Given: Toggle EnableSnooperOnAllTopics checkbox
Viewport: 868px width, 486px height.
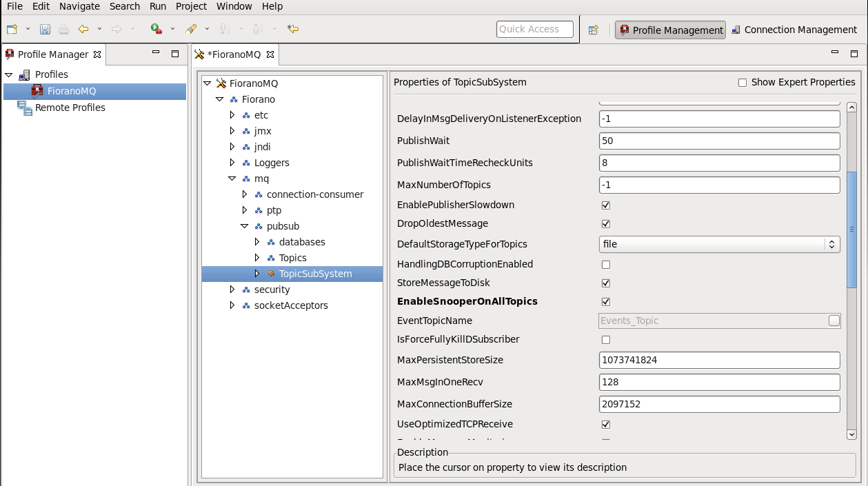Looking at the screenshot, I should pos(606,302).
